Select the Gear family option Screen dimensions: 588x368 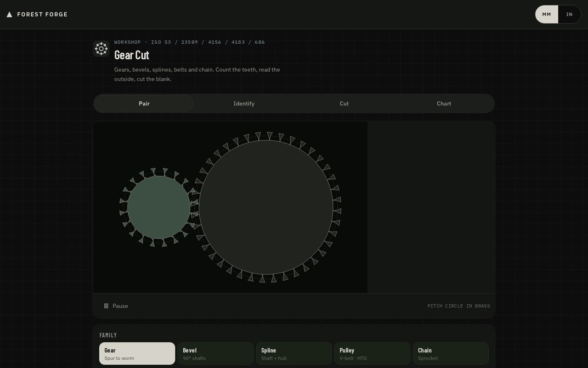coord(137,353)
